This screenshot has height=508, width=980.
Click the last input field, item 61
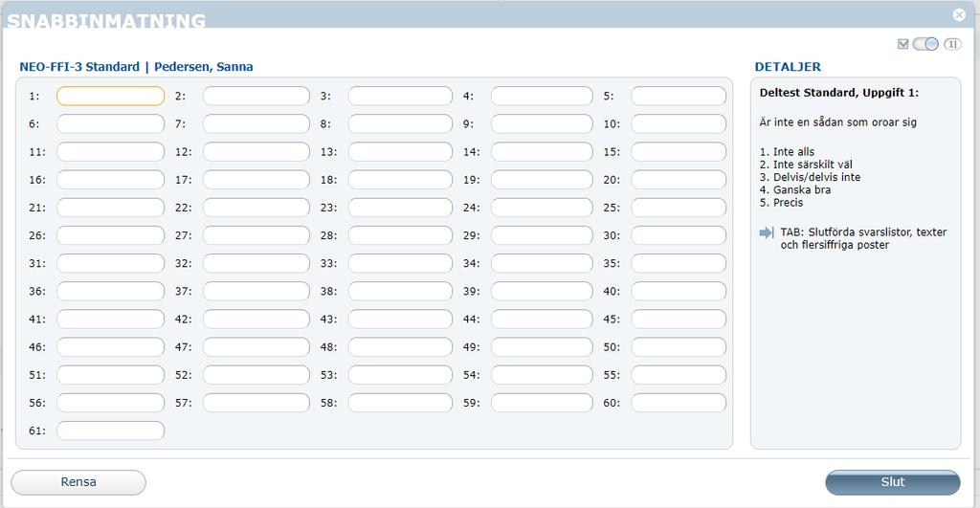click(x=111, y=431)
